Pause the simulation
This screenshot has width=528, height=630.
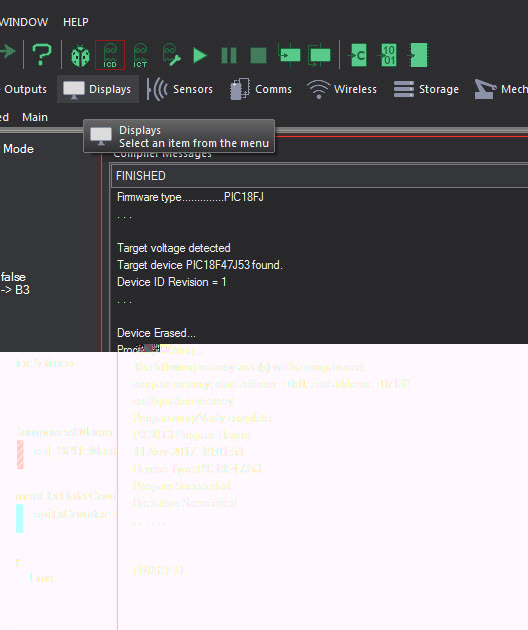click(x=229, y=55)
